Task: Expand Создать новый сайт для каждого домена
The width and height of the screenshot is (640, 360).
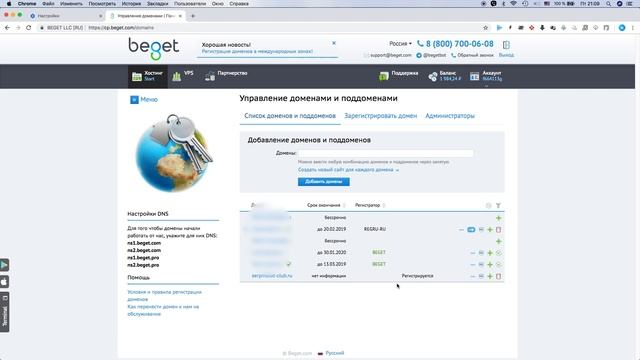Action: point(348,169)
